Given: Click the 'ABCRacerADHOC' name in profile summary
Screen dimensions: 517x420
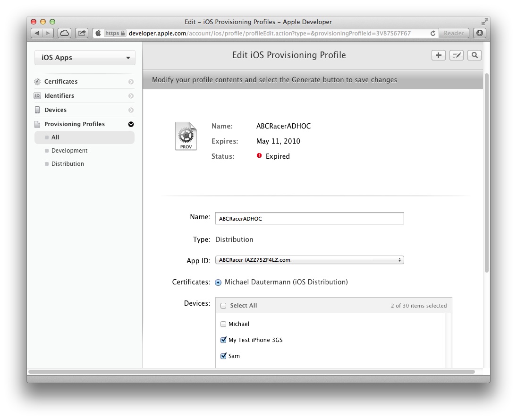Looking at the screenshot, I should [284, 126].
